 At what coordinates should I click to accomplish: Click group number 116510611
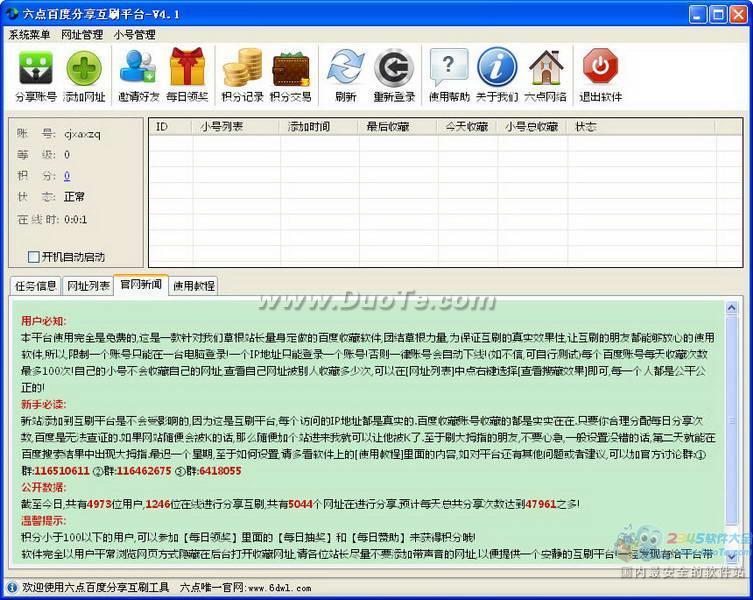click(x=61, y=471)
